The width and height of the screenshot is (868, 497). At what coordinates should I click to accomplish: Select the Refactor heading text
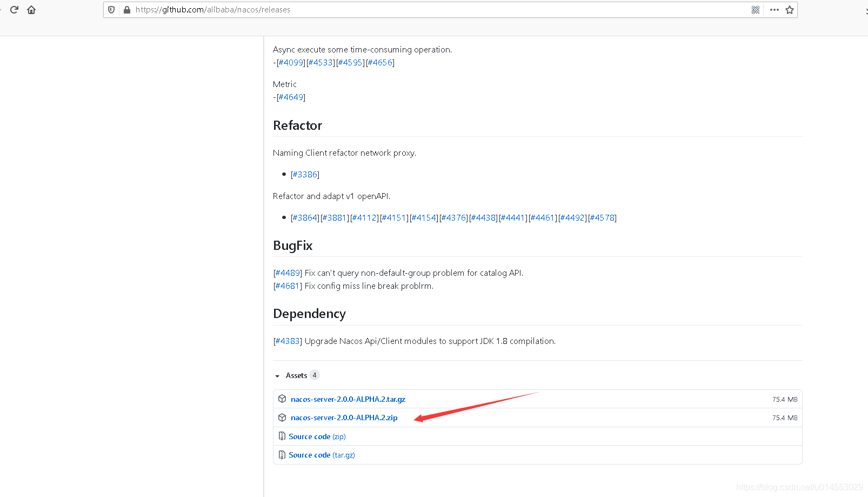(x=297, y=125)
